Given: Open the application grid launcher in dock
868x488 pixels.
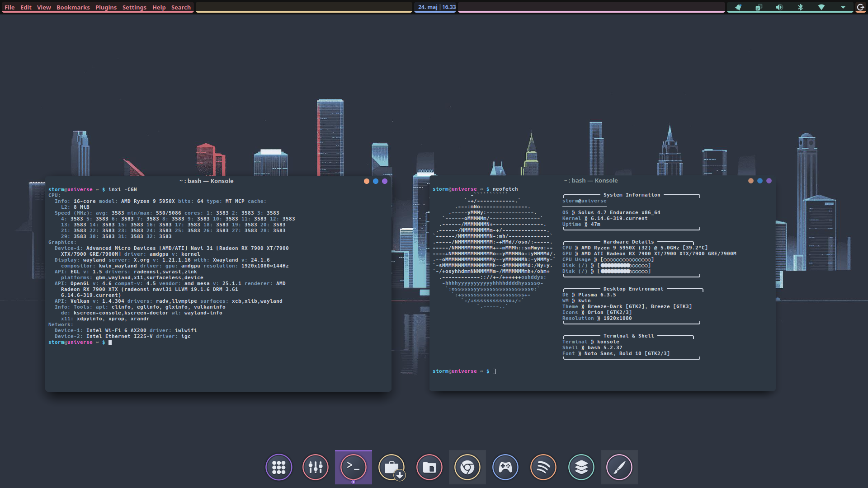Looking at the screenshot, I should 278,467.
